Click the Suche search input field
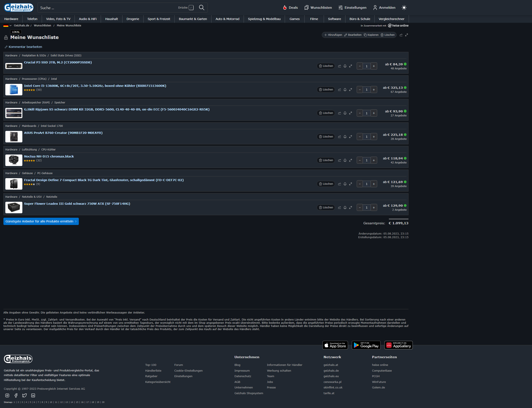The height and width of the screenshot is (408, 532). tap(107, 8)
